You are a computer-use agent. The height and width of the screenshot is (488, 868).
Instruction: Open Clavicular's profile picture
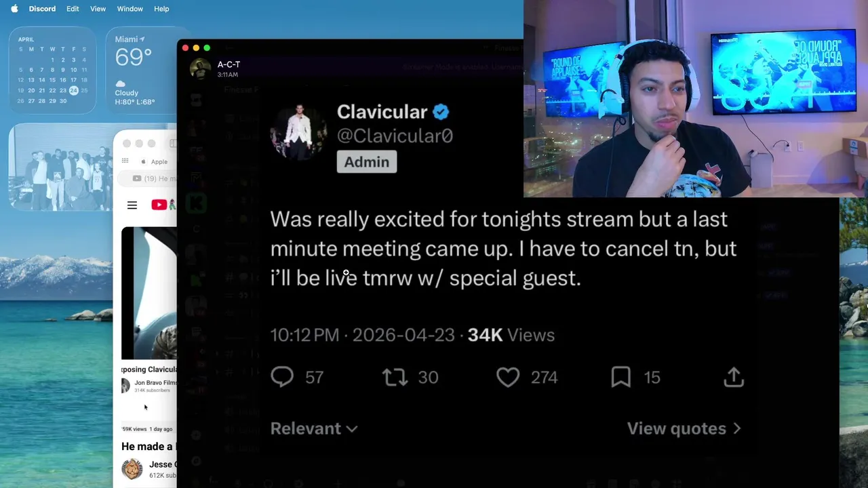[x=298, y=131]
